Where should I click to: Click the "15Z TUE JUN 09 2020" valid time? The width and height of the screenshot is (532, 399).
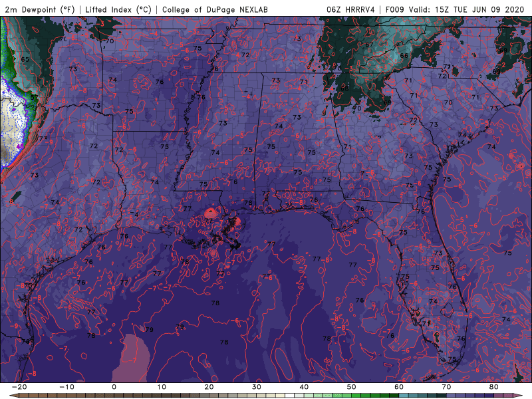point(479,10)
